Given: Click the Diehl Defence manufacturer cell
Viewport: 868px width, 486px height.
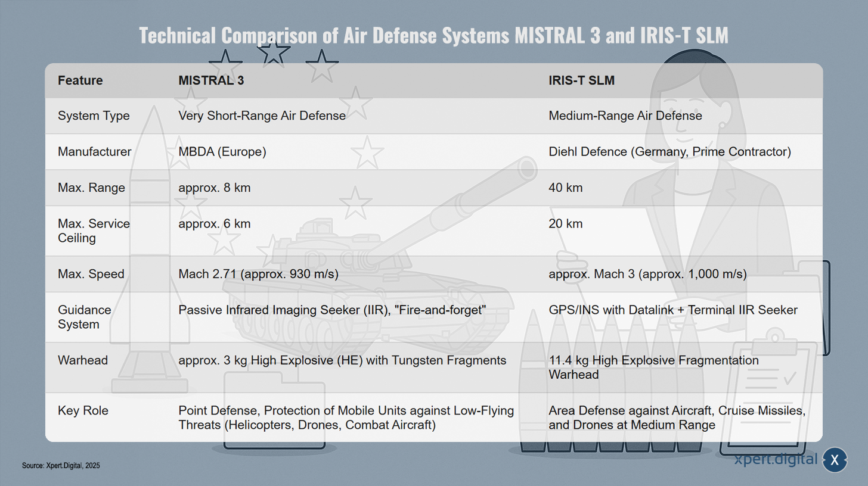Looking at the screenshot, I should pos(669,152).
